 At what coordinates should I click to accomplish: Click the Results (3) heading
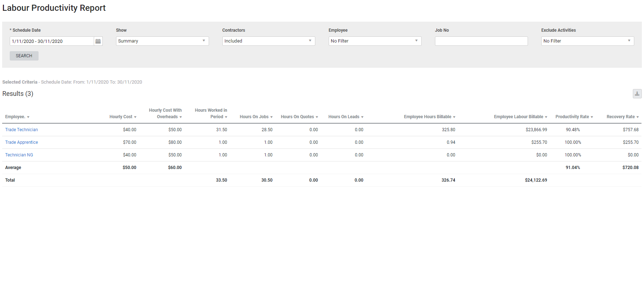pyautogui.click(x=18, y=94)
